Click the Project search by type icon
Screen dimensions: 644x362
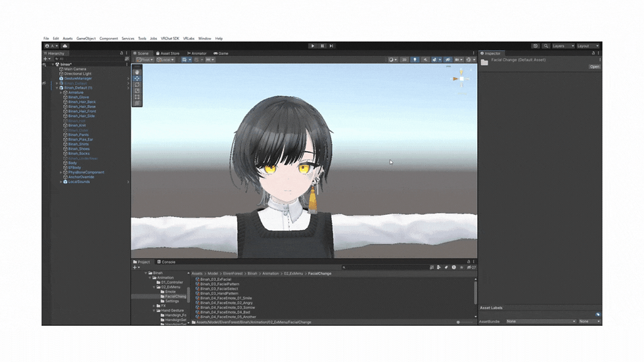[x=439, y=267]
